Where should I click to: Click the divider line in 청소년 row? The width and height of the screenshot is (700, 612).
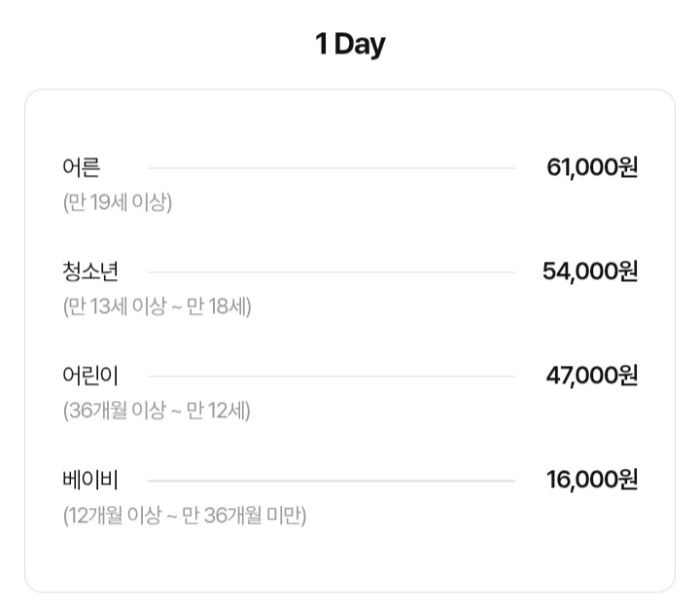tap(331, 272)
